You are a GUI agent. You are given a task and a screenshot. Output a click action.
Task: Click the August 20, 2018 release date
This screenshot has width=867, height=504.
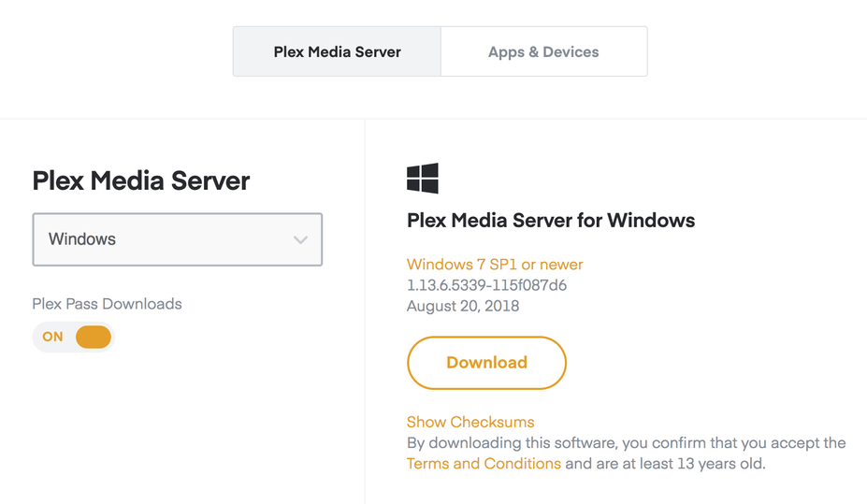(x=463, y=306)
